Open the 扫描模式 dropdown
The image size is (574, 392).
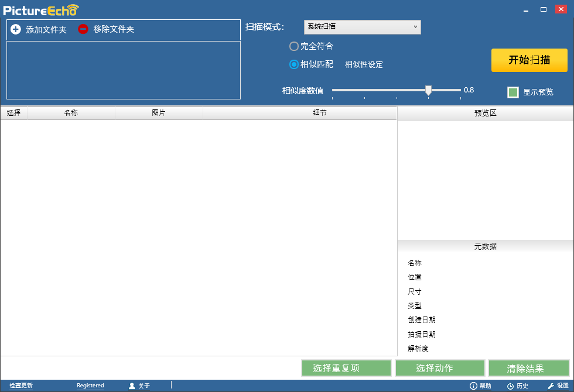tap(363, 27)
